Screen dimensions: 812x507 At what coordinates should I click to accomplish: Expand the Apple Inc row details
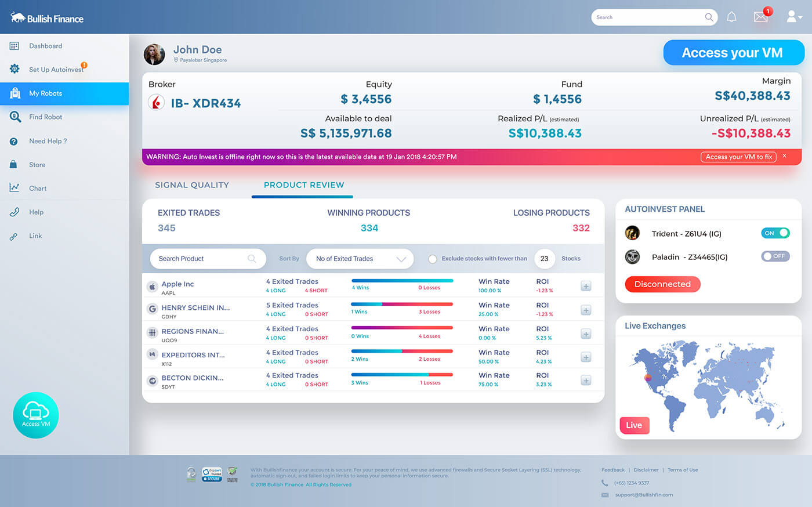pyautogui.click(x=586, y=286)
